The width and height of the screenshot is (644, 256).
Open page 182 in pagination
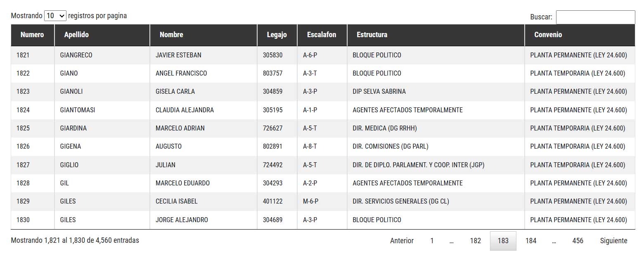pyautogui.click(x=476, y=241)
